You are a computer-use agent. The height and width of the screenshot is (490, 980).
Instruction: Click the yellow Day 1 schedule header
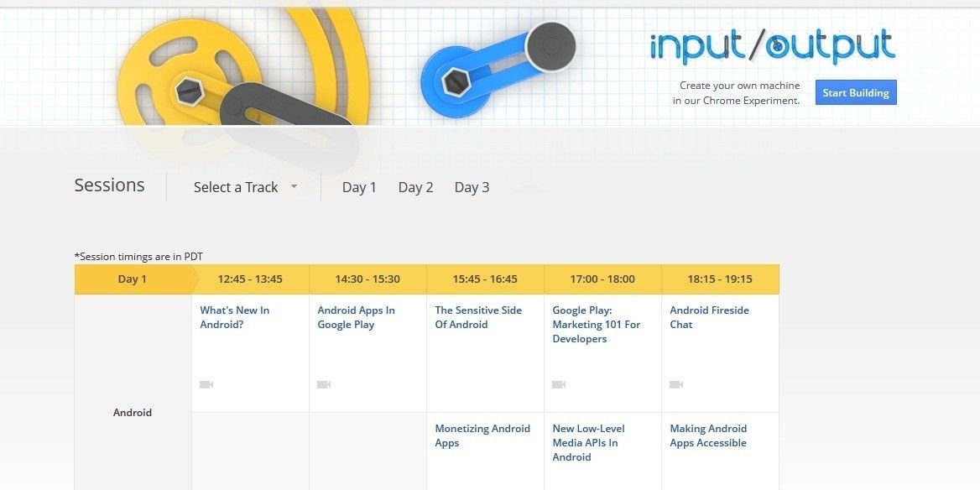pyautogui.click(x=133, y=279)
